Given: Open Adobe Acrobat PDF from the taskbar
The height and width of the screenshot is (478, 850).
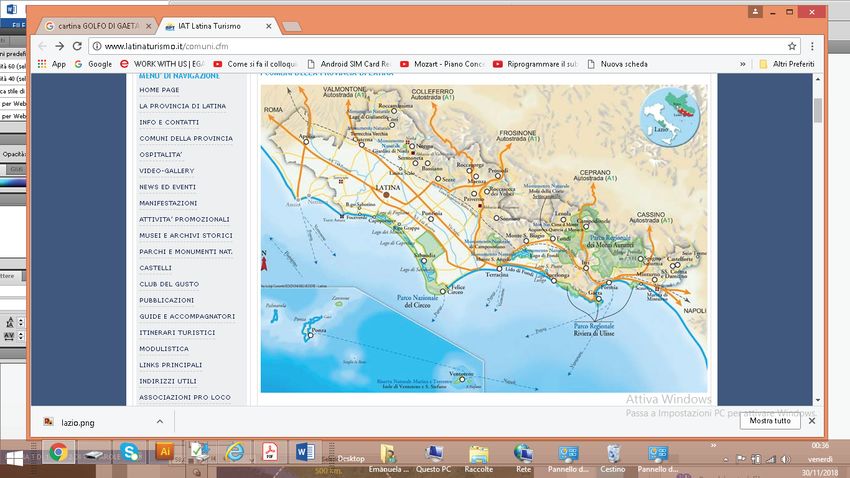Looking at the screenshot, I should point(270,452).
